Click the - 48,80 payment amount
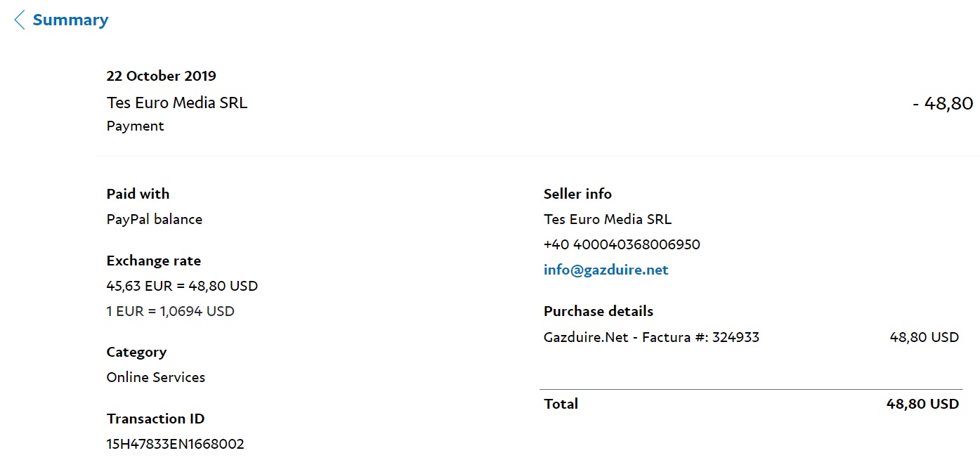 (942, 103)
